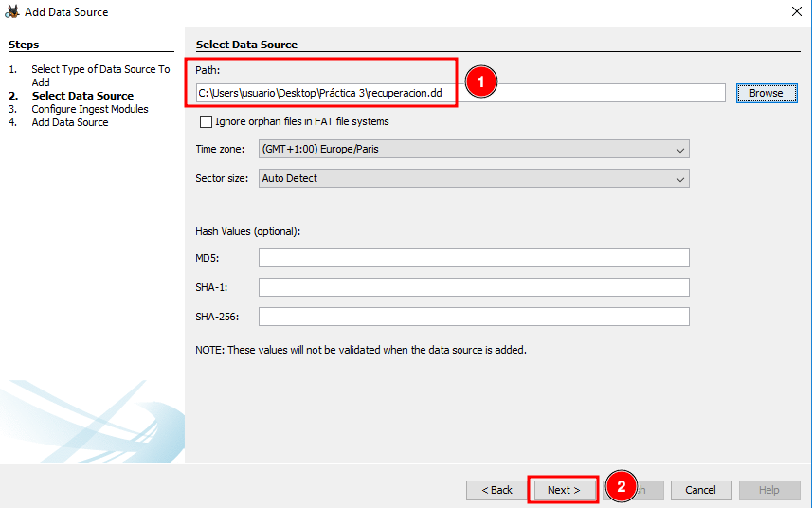Click the Help button
The height and width of the screenshot is (508, 812).
pos(768,490)
